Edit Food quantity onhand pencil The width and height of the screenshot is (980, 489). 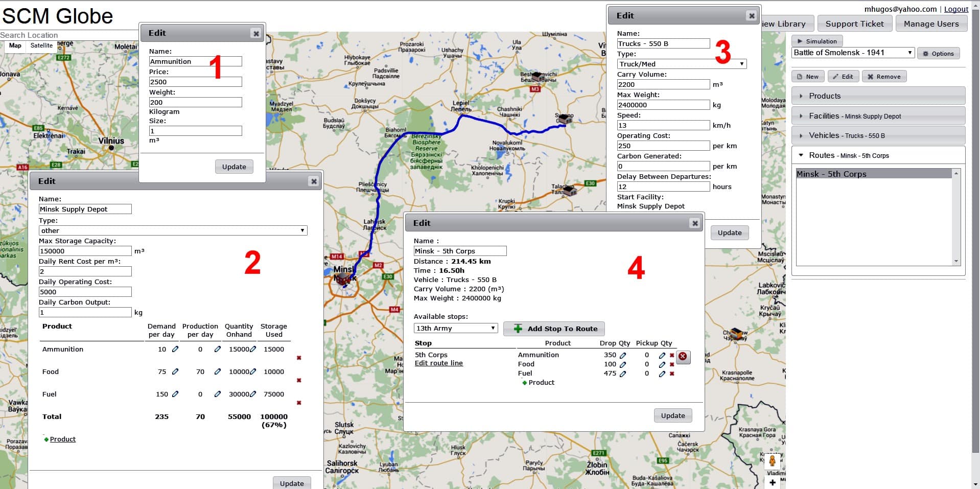(x=253, y=371)
